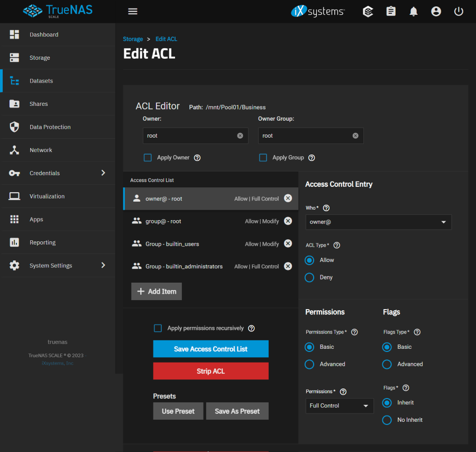Go to Data Protection in the sidebar
Image resolution: width=476 pixels, height=452 pixels.
(x=50, y=127)
